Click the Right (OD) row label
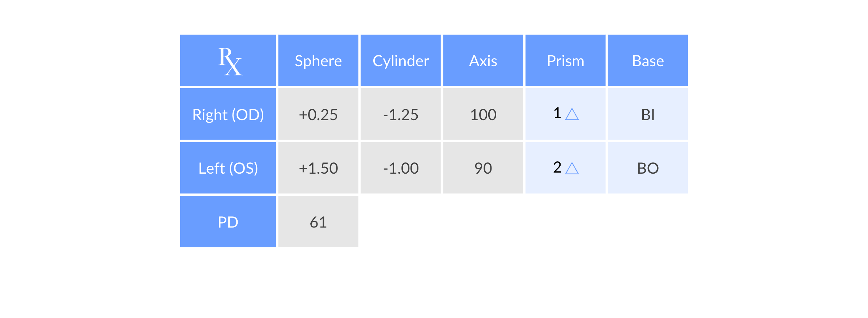The height and width of the screenshot is (318, 868). point(228,115)
